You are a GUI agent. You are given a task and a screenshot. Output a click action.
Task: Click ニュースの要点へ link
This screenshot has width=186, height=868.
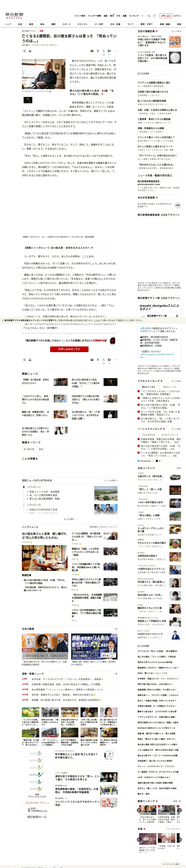click(x=110, y=480)
